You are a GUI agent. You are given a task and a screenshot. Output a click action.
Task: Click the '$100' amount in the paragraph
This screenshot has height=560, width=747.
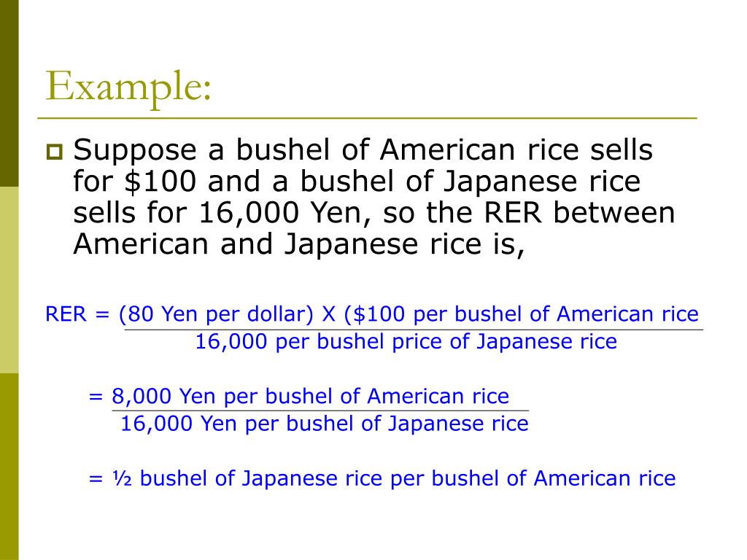tap(160, 182)
